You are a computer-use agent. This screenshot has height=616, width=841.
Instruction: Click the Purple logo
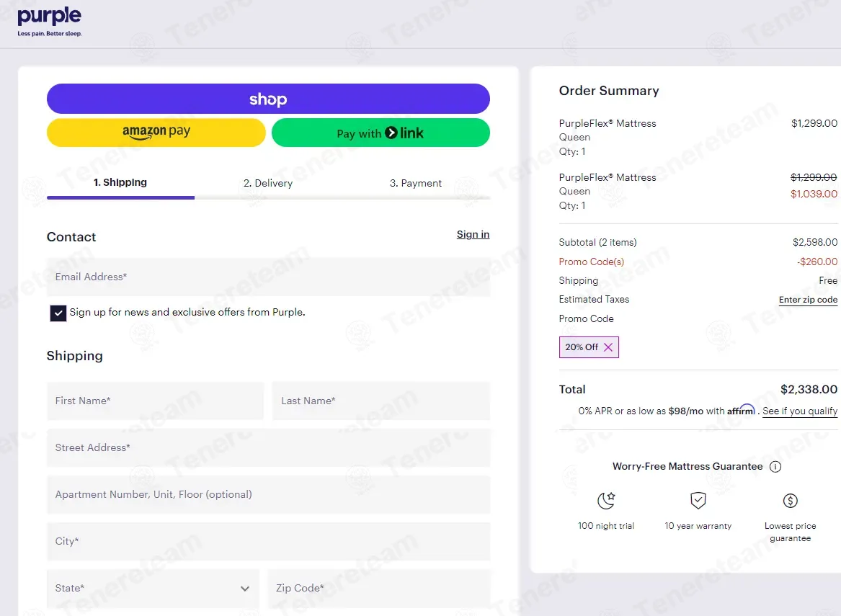click(49, 22)
